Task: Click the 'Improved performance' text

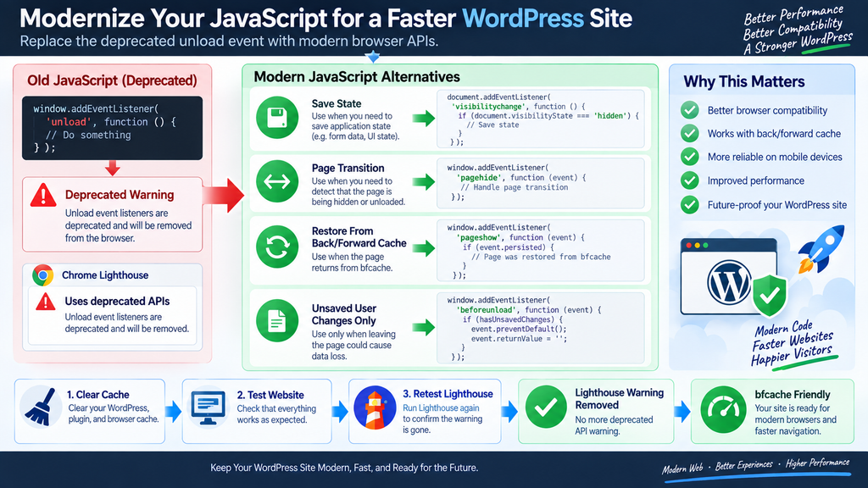Action: pyautogui.click(x=755, y=180)
